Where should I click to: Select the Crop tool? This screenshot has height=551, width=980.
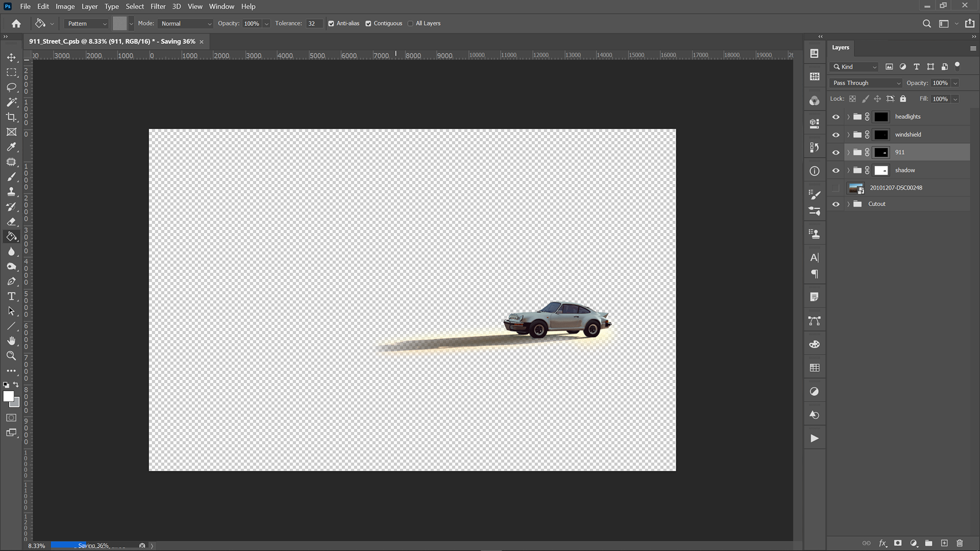click(11, 117)
